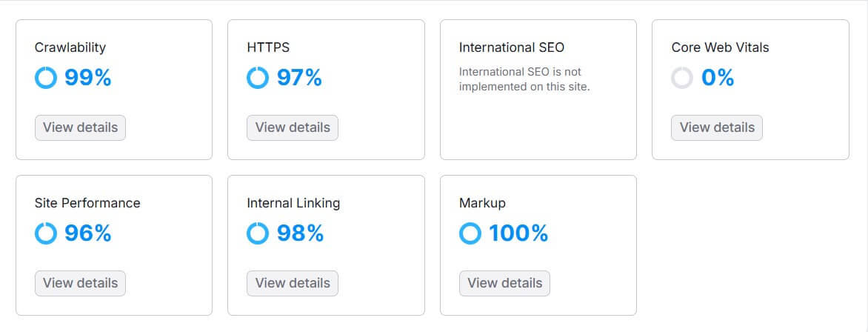Click the Markup full donut icon

[470, 233]
